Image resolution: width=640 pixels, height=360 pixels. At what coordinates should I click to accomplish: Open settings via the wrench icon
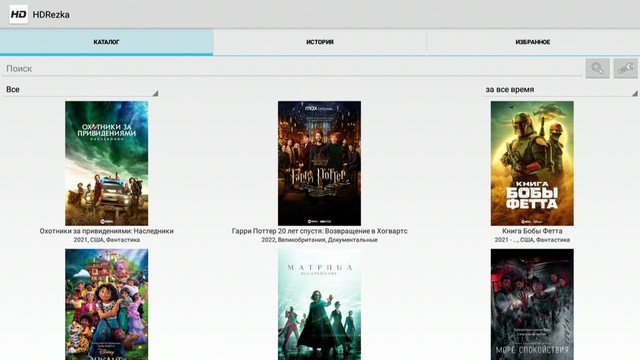tap(625, 68)
